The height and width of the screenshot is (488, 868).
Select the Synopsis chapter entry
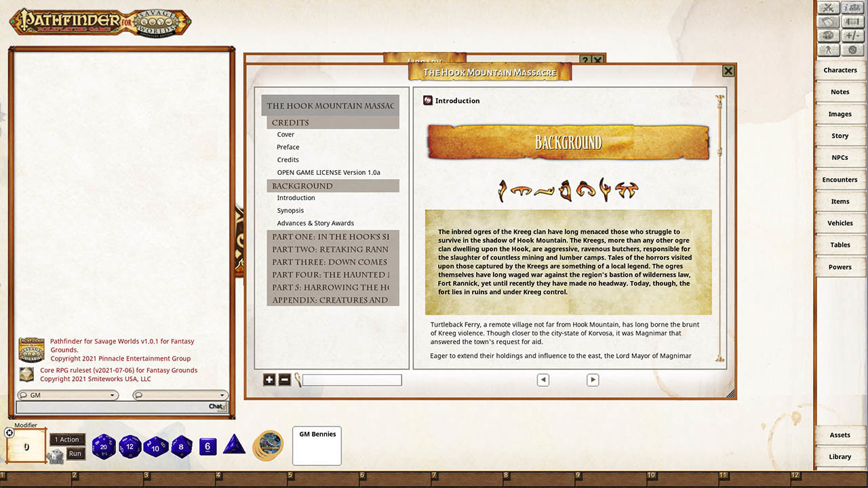coord(290,210)
